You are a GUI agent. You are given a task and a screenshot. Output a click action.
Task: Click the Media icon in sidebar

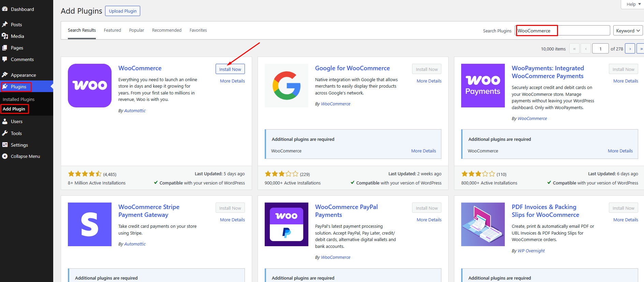tap(5, 36)
